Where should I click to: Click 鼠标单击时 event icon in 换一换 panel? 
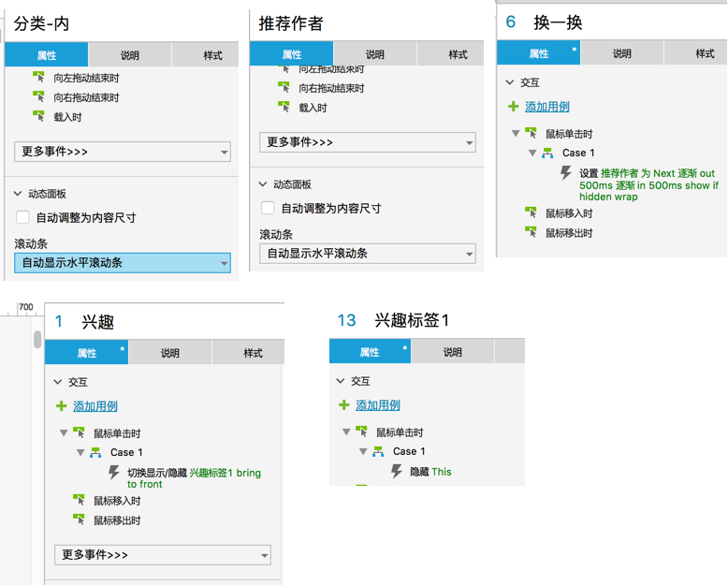[531, 133]
